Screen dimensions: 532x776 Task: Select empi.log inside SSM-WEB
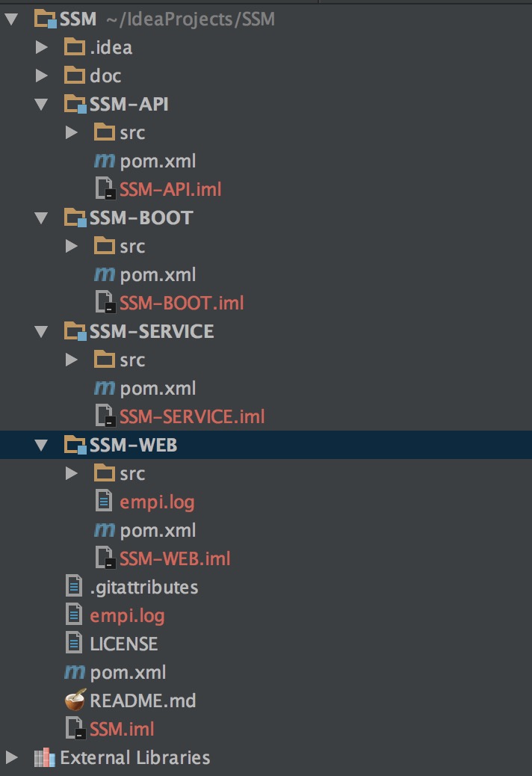[157, 502]
